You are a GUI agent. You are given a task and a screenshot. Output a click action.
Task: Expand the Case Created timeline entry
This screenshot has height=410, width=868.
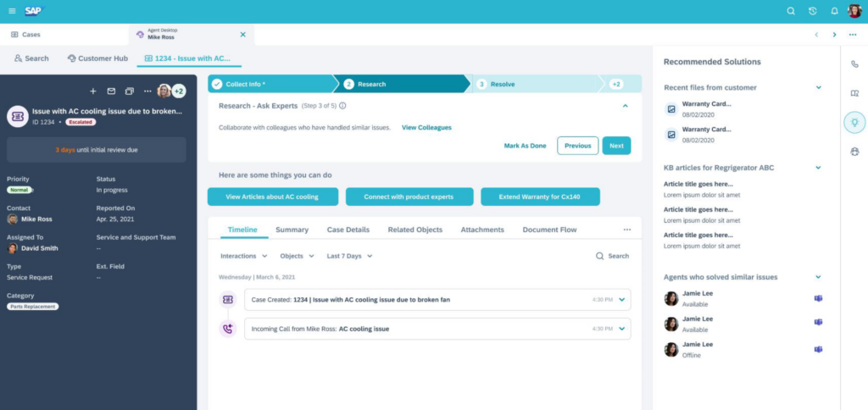pos(621,300)
